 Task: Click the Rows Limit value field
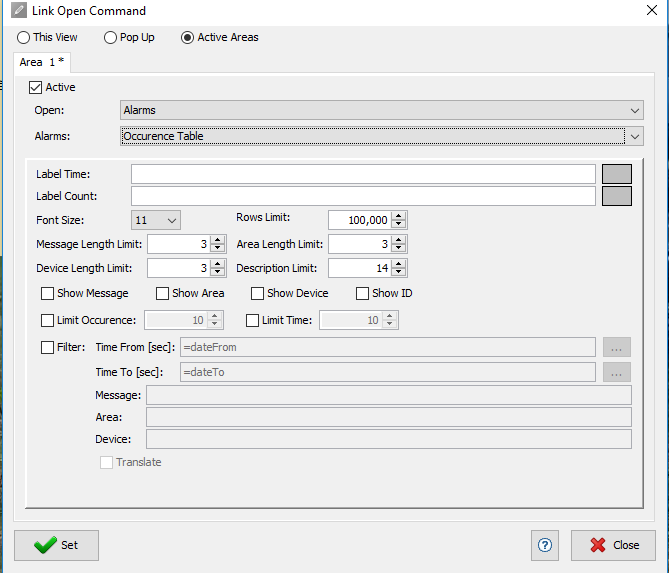360,220
